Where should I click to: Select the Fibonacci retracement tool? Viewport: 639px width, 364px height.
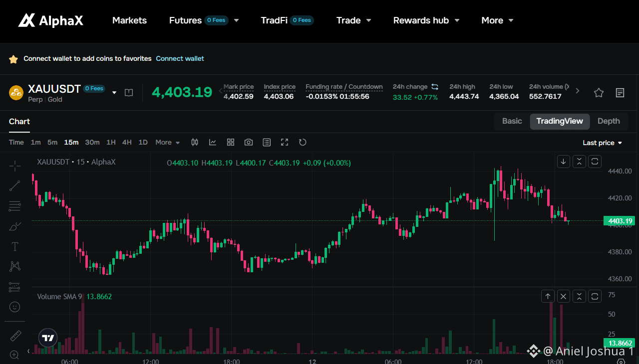click(x=15, y=206)
